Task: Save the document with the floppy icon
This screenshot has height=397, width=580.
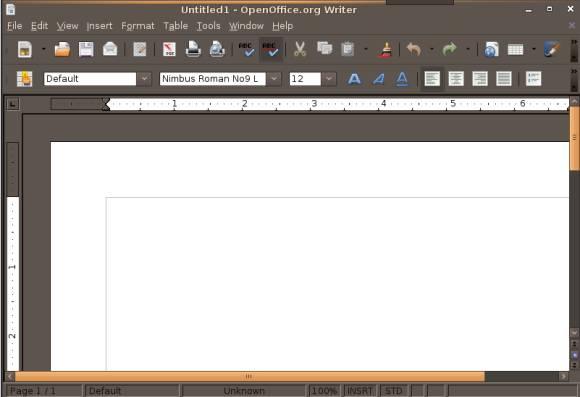Action: point(86,49)
